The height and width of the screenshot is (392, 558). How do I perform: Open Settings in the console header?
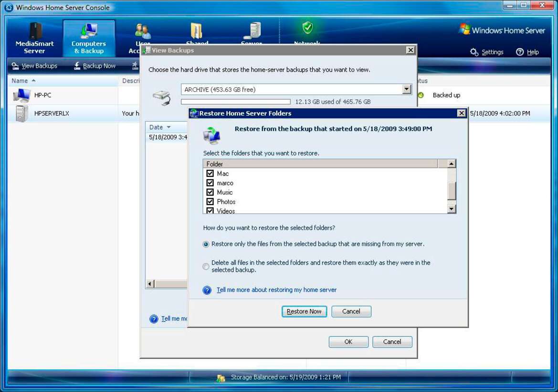[486, 52]
